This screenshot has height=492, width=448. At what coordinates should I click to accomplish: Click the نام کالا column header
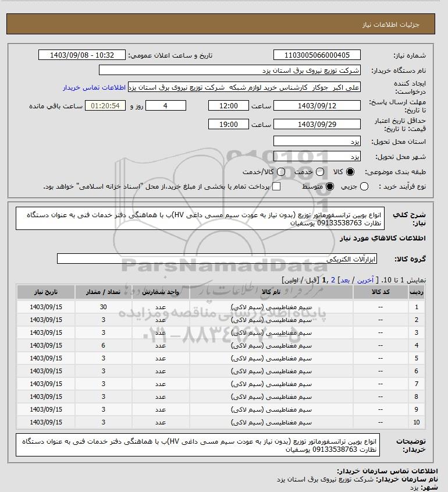coord(271,292)
